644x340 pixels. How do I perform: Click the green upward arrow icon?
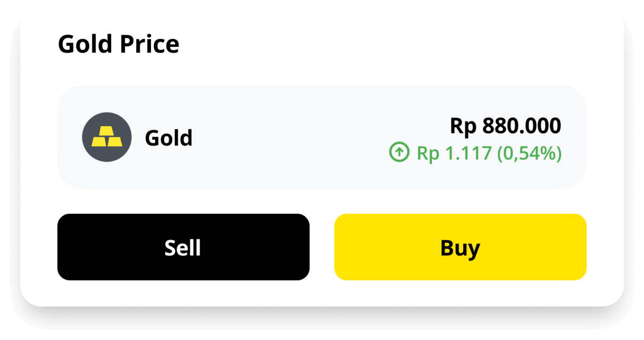399,153
